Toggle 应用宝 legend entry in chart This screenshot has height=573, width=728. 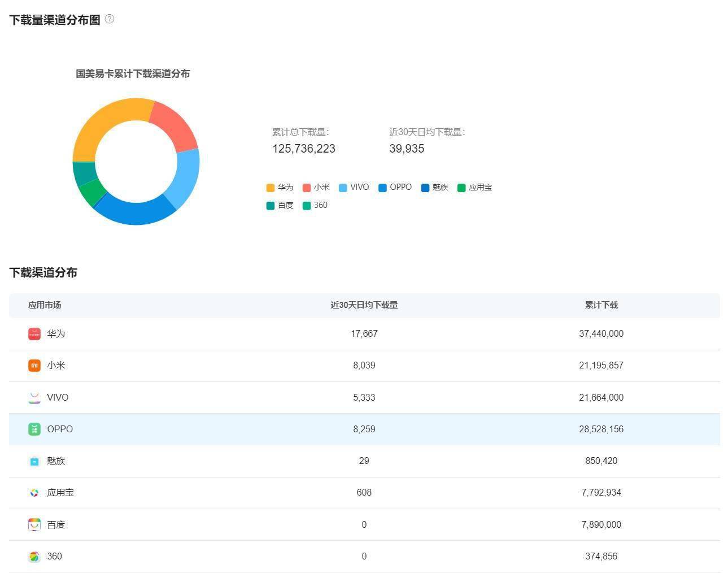[x=474, y=188]
